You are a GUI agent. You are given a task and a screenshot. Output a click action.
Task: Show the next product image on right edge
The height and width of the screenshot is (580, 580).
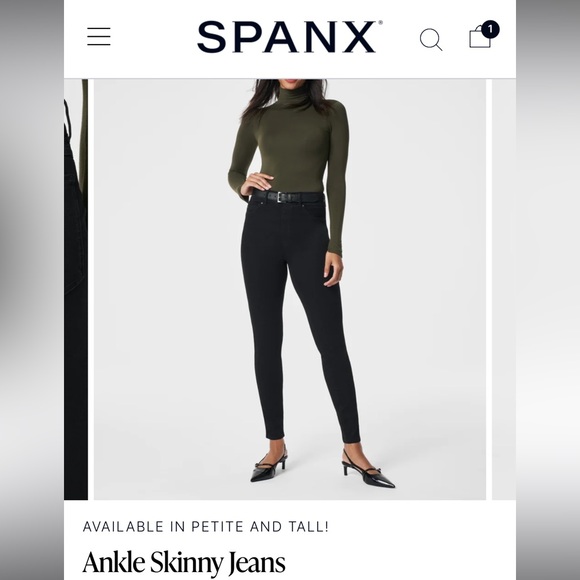[504, 289]
